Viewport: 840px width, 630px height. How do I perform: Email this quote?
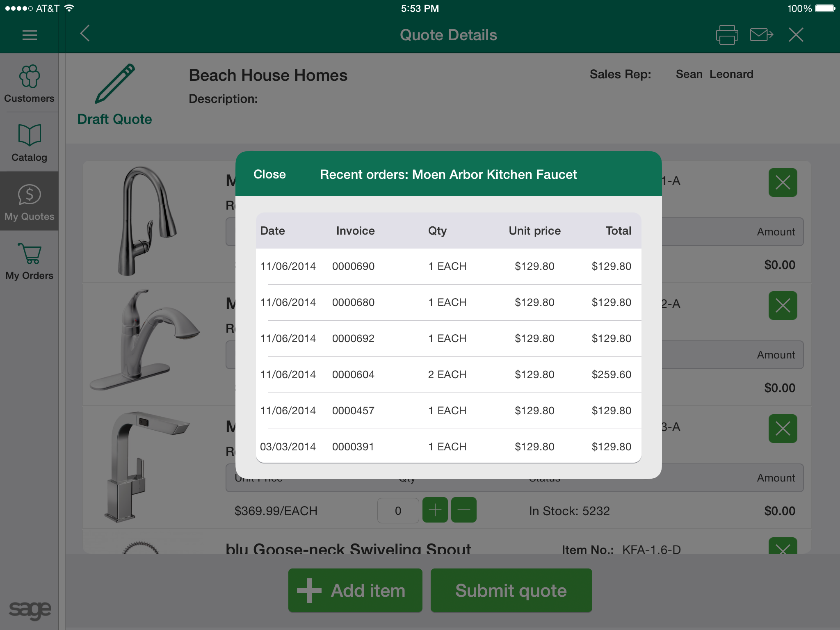(761, 35)
